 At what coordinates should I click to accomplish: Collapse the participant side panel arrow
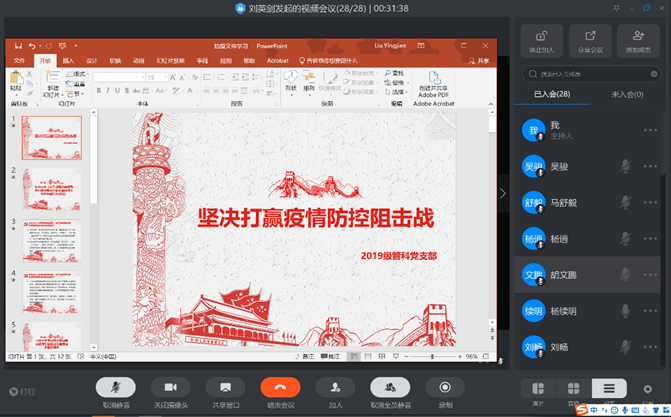point(504,194)
